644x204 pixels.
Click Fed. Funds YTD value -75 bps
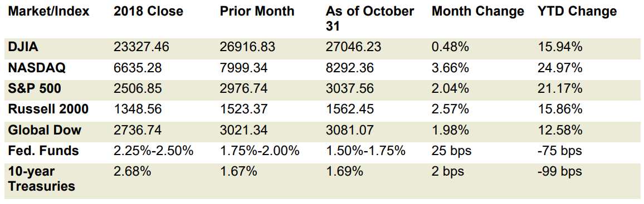[560, 151]
